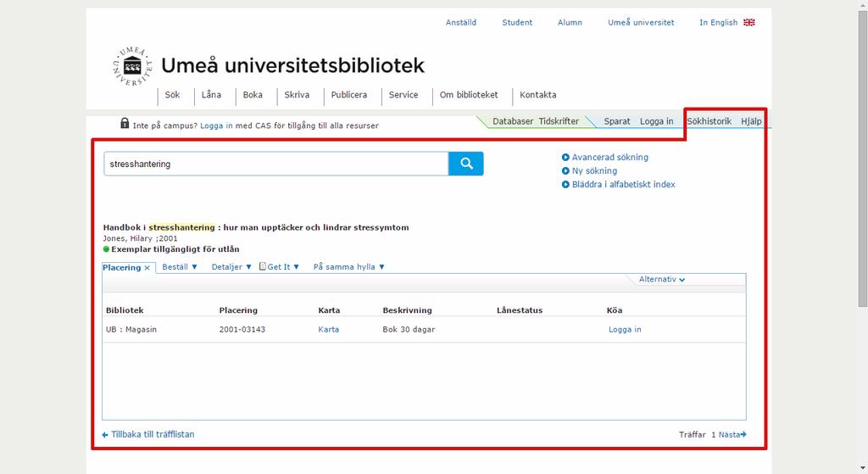Open the Databaser tab

point(513,121)
